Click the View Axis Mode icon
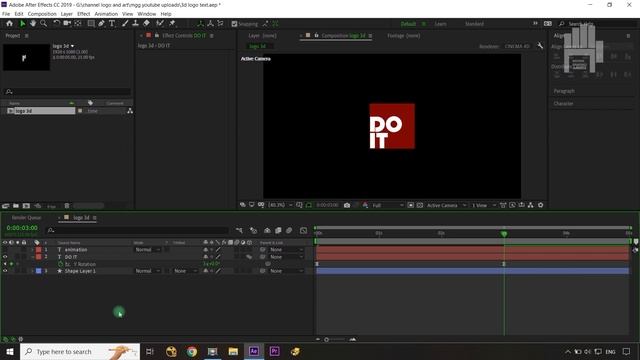 point(220,24)
